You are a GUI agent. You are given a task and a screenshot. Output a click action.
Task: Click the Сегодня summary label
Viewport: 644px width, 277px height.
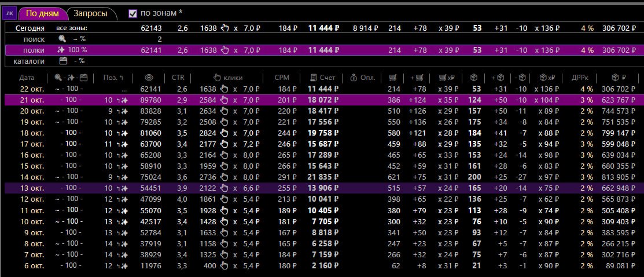coord(30,28)
